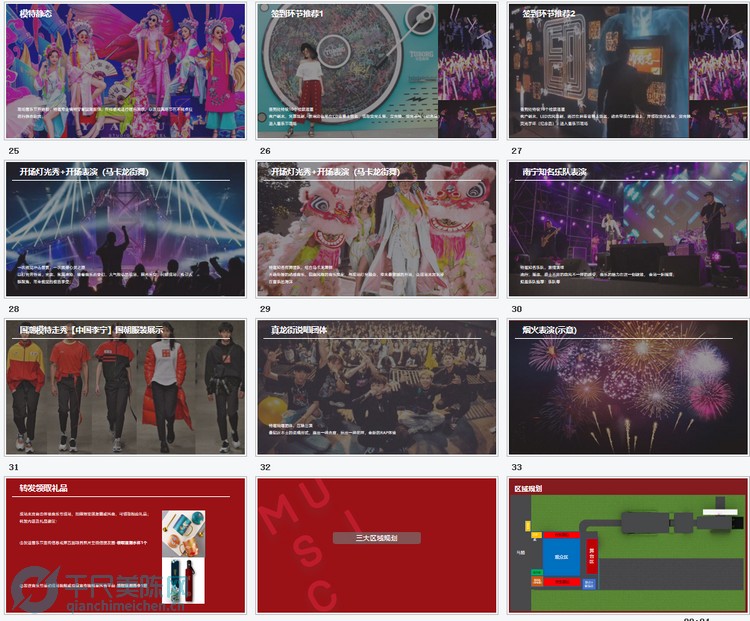Click slide number label 26
750x621 pixels.
pos(265,151)
